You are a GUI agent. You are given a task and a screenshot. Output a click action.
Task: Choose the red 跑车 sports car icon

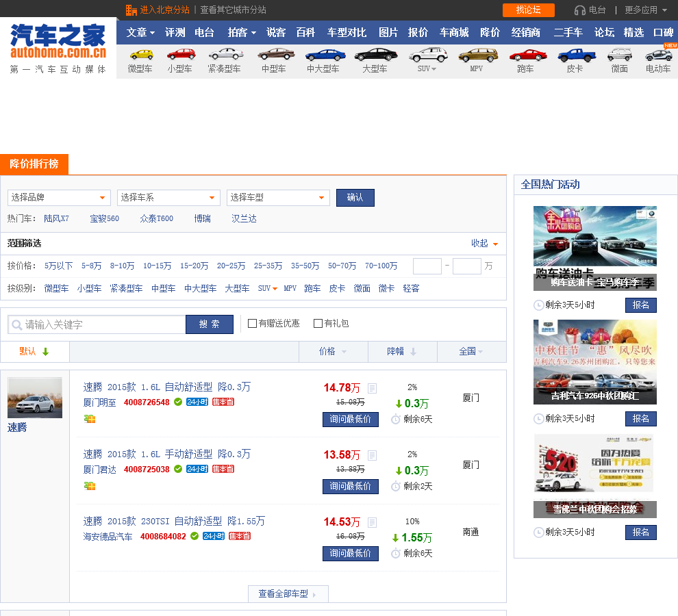coord(528,55)
